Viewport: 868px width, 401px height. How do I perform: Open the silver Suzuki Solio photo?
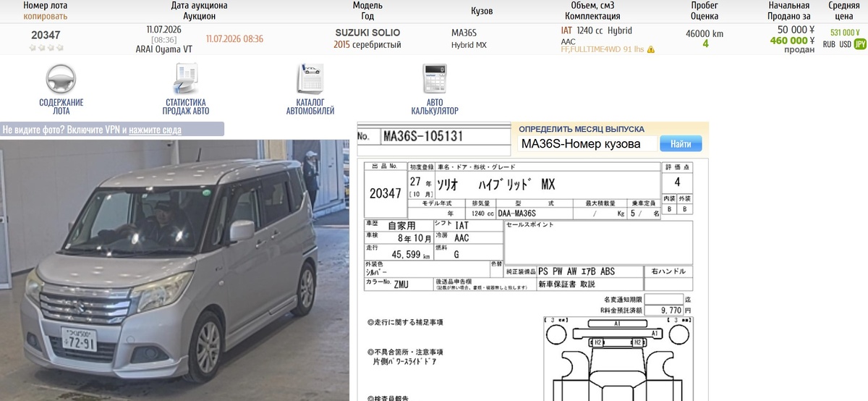(x=174, y=270)
